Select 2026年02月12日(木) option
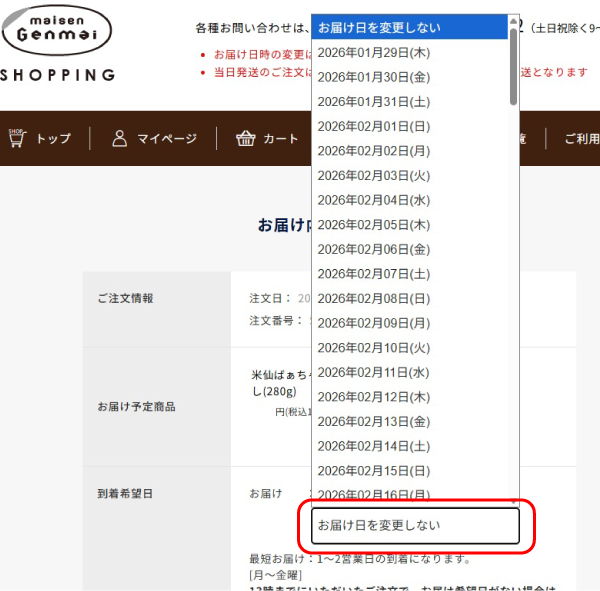Screen dimensions: 600x591 coord(409,397)
